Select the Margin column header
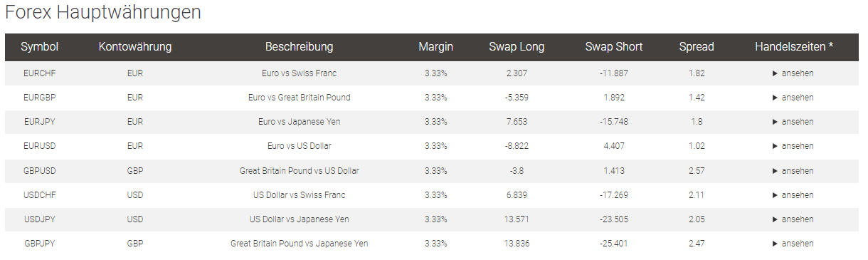The height and width of the screenshot is (260, 868). coord(435,47)
